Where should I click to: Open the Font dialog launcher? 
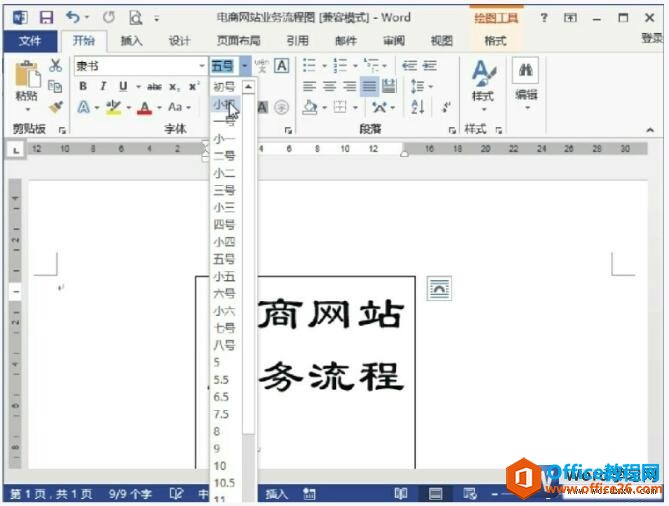288,130
